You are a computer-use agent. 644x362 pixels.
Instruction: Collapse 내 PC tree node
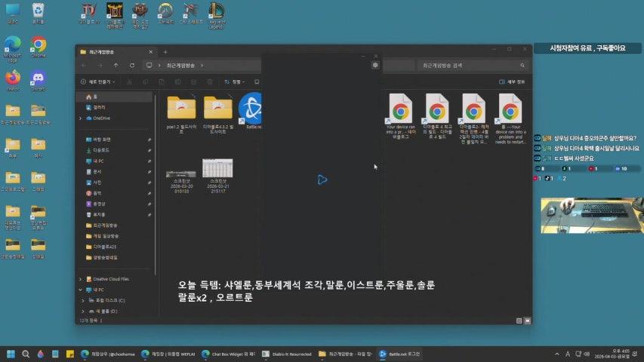(x=81, y=290)
